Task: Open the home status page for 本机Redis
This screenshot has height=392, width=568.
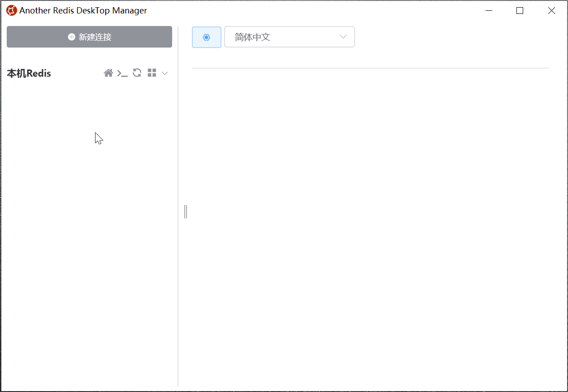Action: [x=108, y=73]
